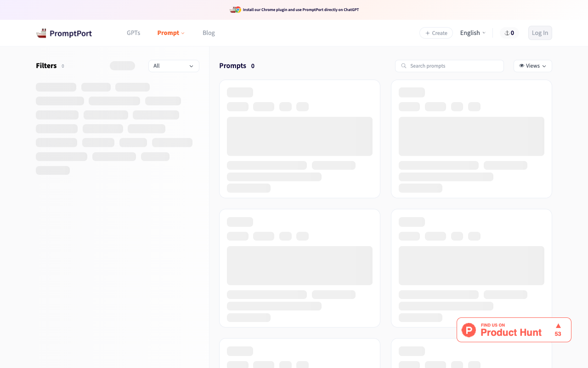Click the Log In button
The image size is (588, 368).
click(540, 33)
